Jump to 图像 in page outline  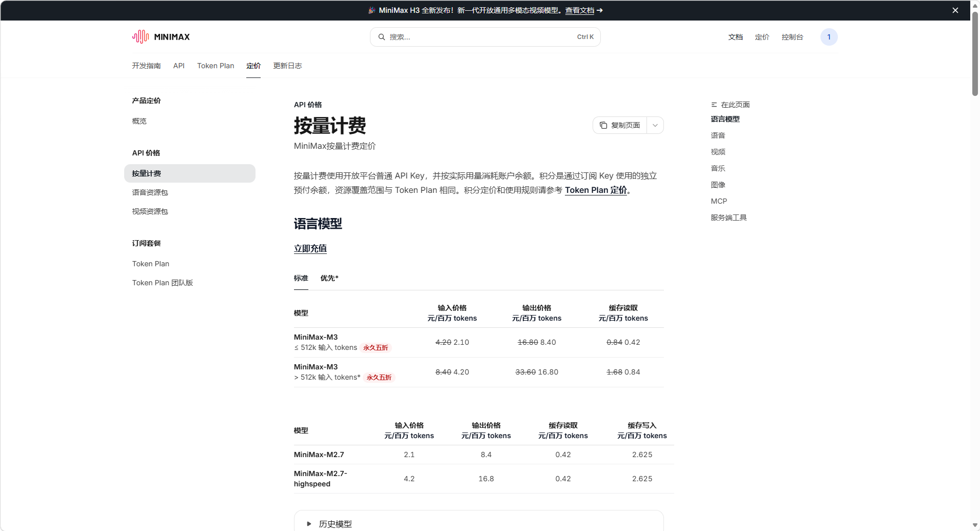718,185
